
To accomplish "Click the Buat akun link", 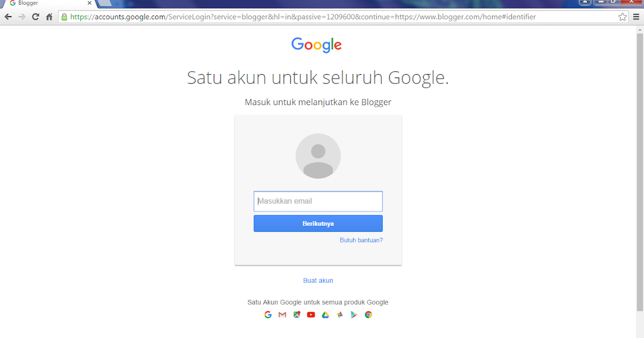I will pos(318,281).
